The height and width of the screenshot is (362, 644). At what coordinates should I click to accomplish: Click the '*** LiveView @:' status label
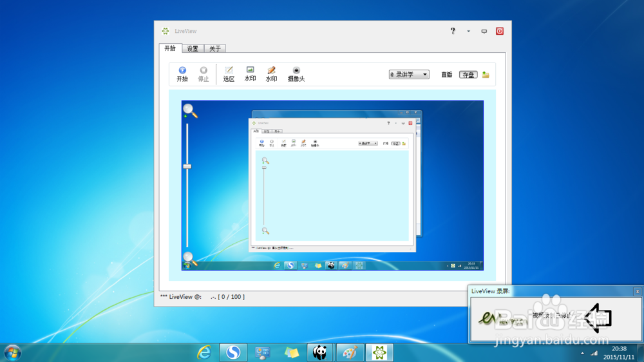tap(181, 297)
